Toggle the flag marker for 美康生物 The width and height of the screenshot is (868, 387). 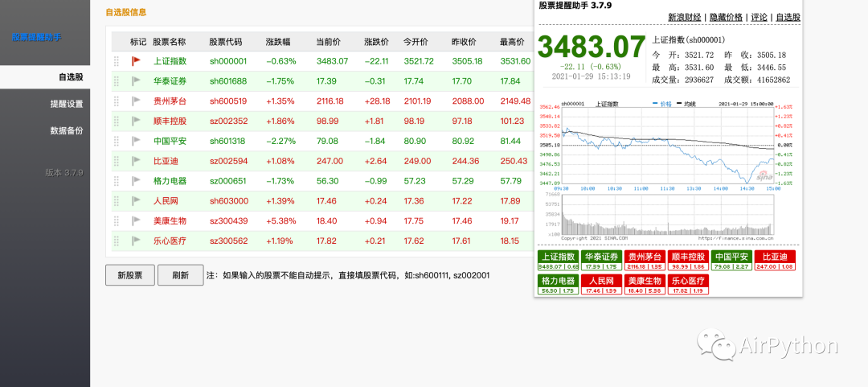pos(136,220)
